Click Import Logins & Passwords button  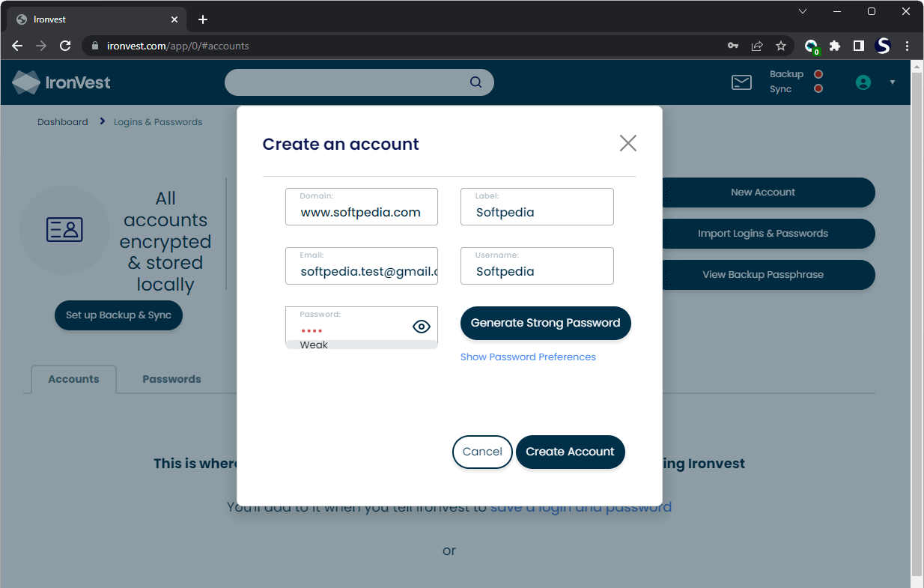coord(763,234)
